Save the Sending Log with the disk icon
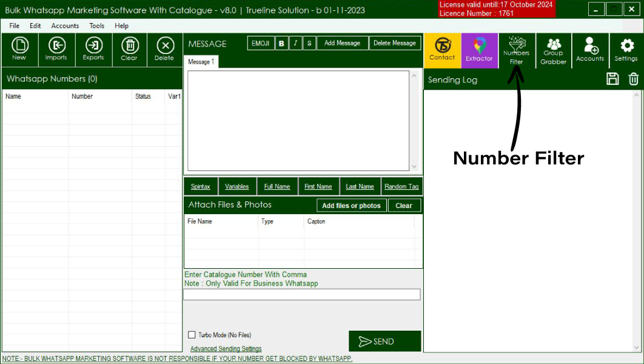 tap(612, 79)
